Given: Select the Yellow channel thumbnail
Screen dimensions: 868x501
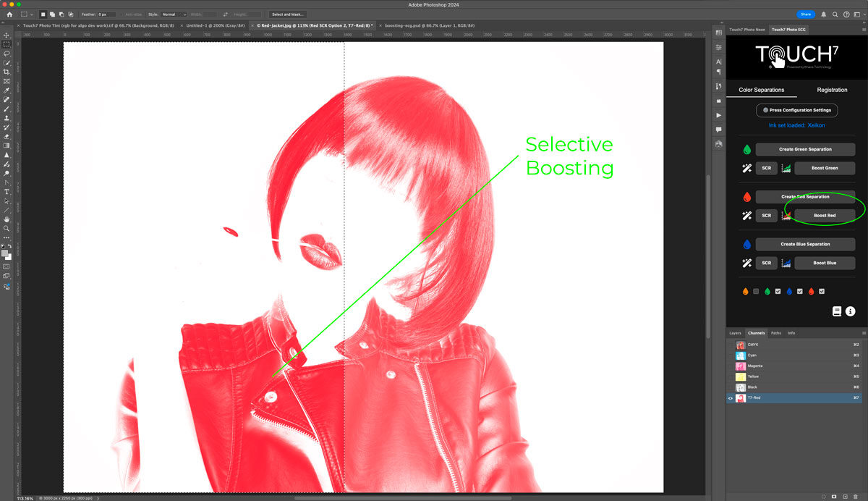Looking at the screenshot, I should [x=741, y=376].
